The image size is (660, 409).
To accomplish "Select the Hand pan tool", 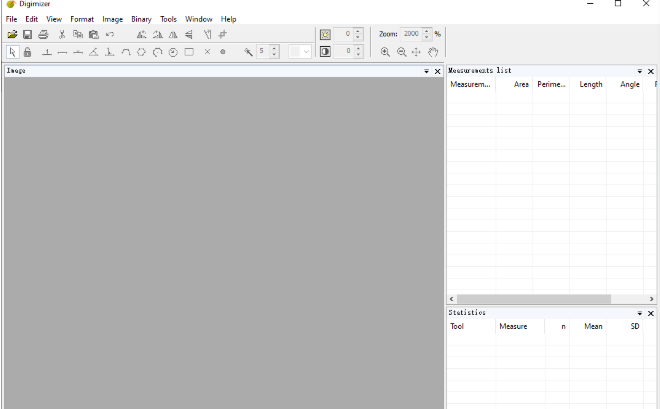I will (x=433, y=52).
